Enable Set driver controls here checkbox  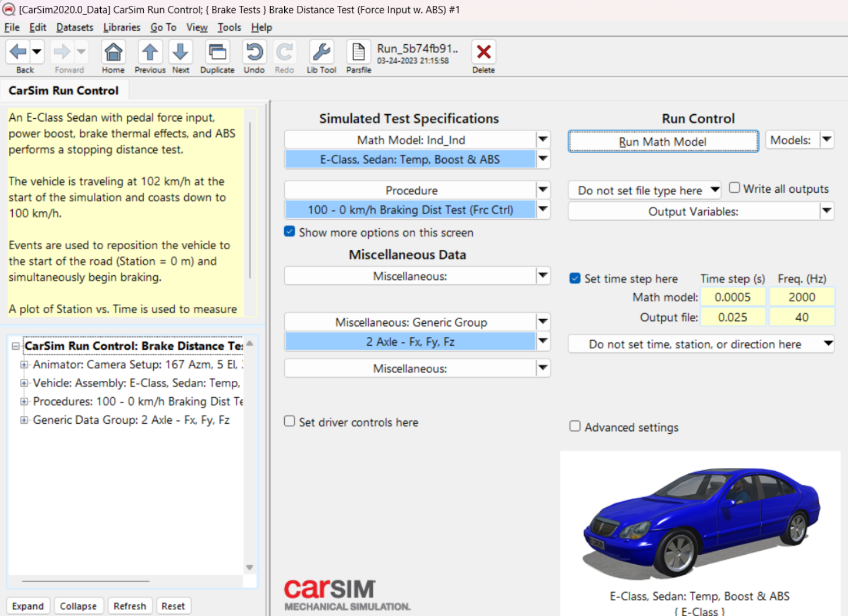click(289, 421)
